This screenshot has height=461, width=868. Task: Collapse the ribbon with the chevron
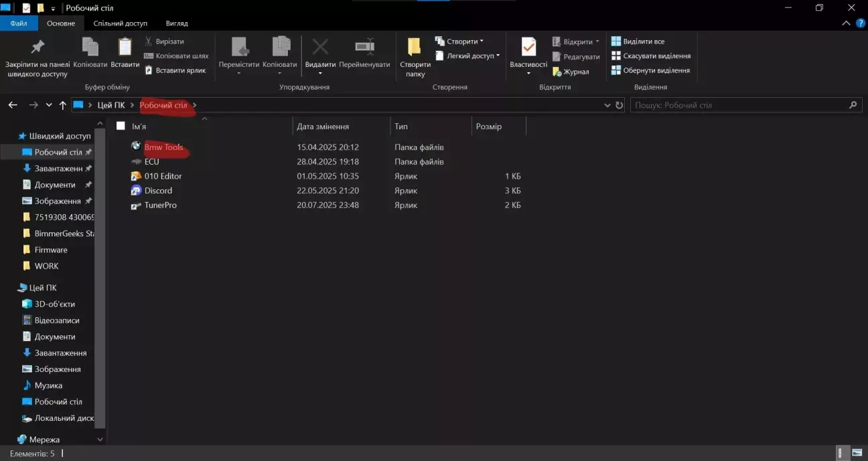pos(845,23)
